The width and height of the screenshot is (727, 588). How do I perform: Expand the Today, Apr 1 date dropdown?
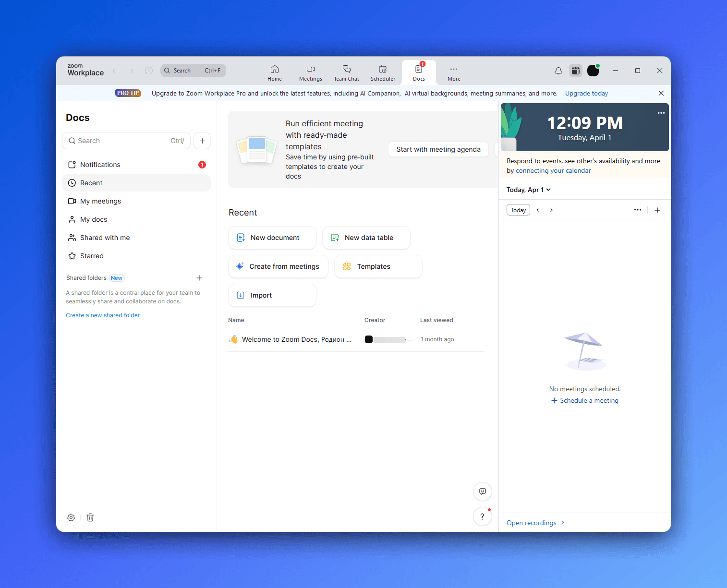(529, 190)
